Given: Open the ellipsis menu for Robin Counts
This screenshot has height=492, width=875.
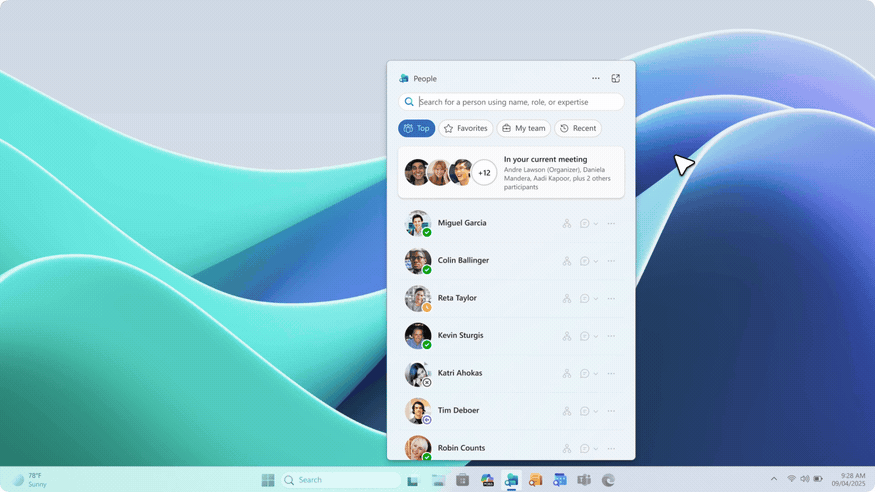Looking at the screenshot, I should click(x=611, y=448).
